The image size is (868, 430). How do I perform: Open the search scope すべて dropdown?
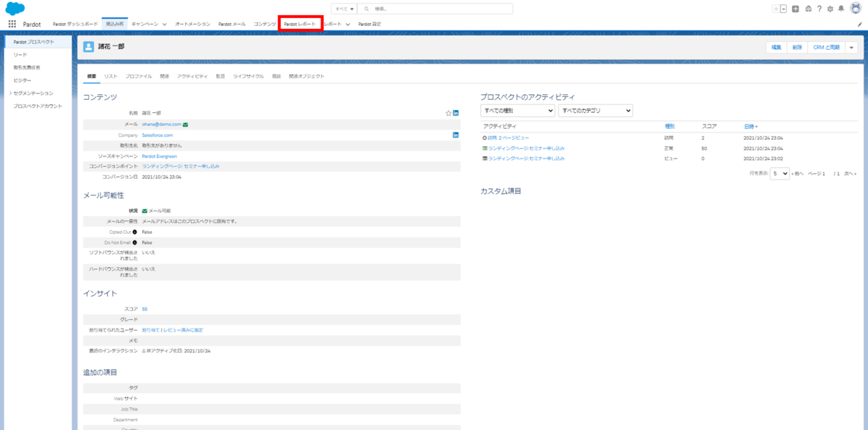(344, 9)
